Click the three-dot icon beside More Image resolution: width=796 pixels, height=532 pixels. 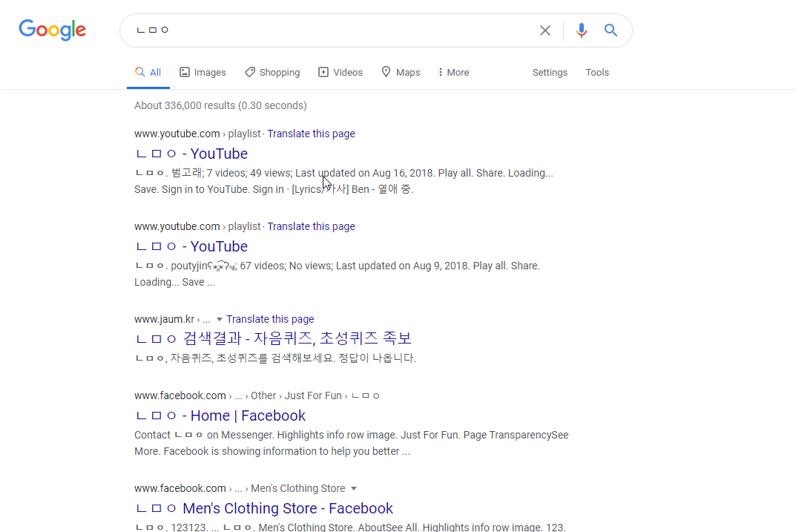pyautogui.click(x=440, y=72)
